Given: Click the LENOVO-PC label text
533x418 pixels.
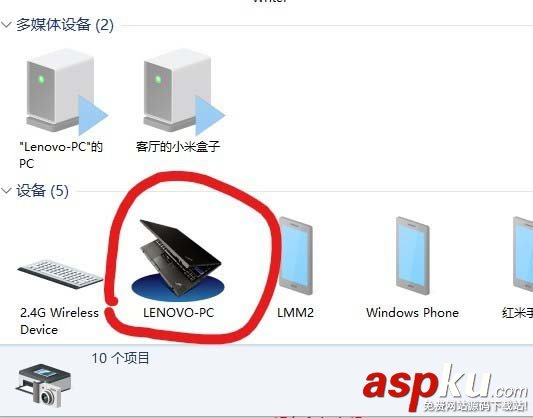Looking at the screenshot, I should click(178, 313).
